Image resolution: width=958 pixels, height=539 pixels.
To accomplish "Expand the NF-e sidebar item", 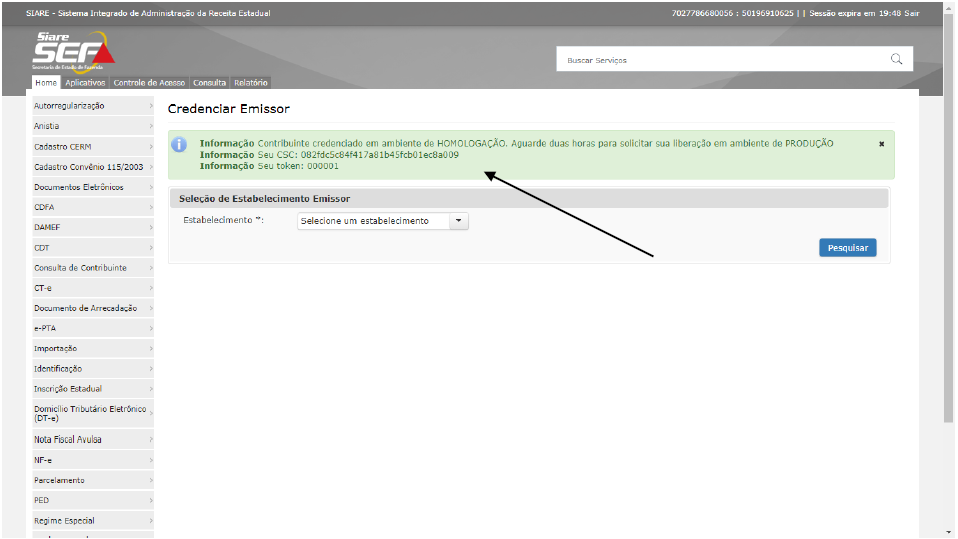I will [x=92, y=460].
